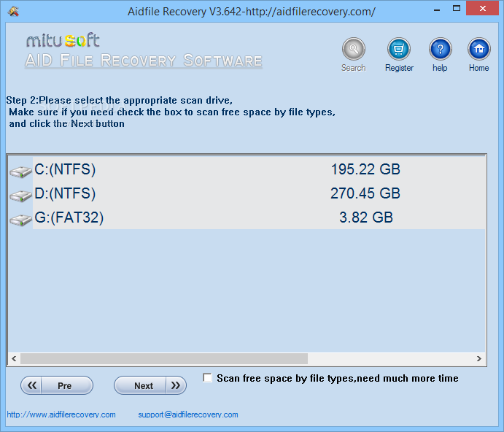Click the scrollbar left arrow
The height and width of the screenshot is (432, 504).
[14, 358]
